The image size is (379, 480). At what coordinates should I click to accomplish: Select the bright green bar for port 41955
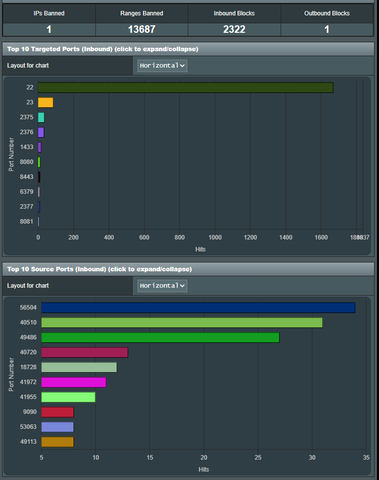68,397
